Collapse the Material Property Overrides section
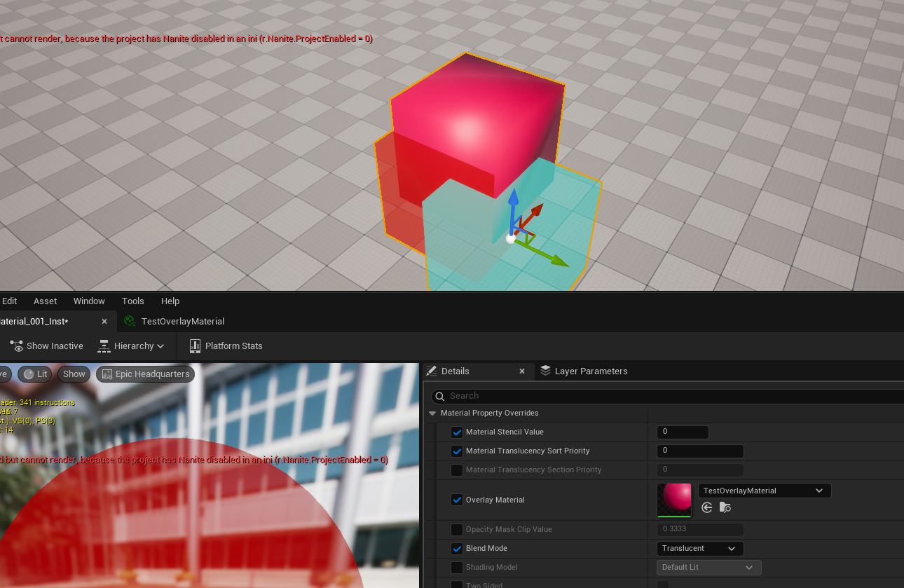The height and width of the screenshot is (588, 904). [x=432, y=413]
